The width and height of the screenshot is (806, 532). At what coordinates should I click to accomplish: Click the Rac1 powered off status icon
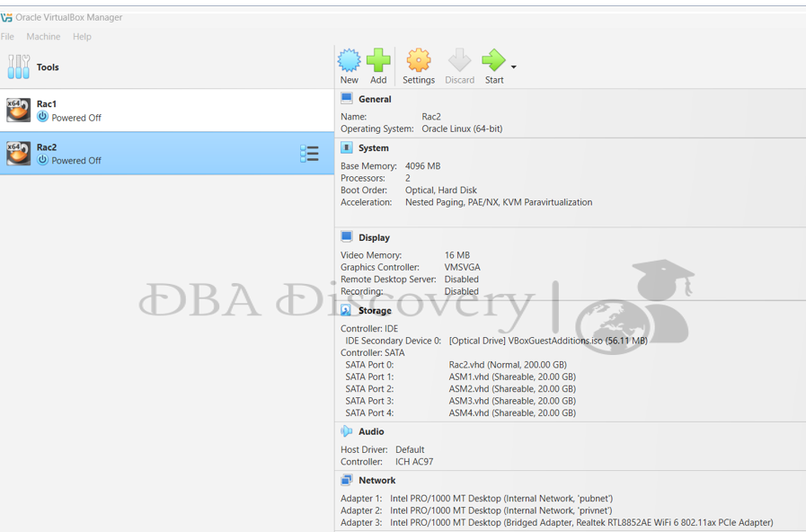(42, 117)
